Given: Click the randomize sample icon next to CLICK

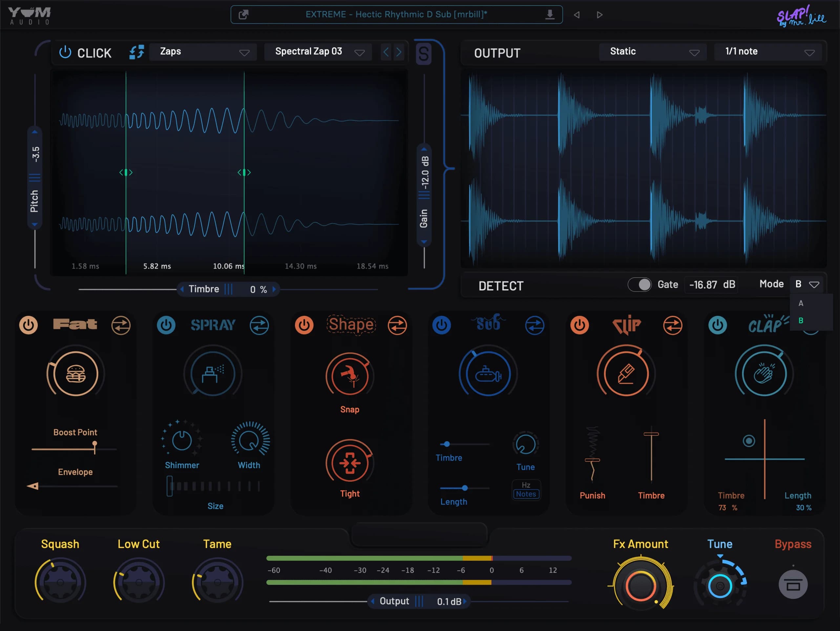Looking at the screenshot, I should (x=136, y=52).
